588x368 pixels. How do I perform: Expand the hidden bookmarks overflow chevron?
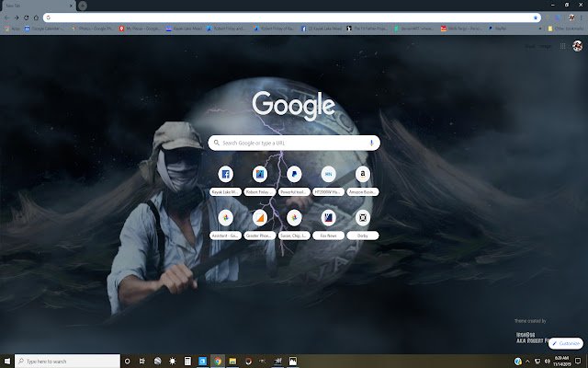point(540,29)
